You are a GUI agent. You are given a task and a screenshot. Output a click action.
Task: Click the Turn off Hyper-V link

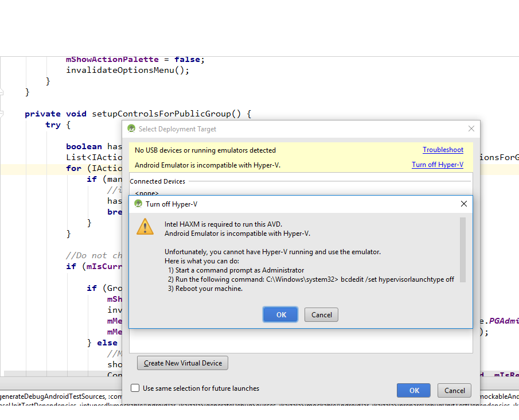tap(438, 164)
